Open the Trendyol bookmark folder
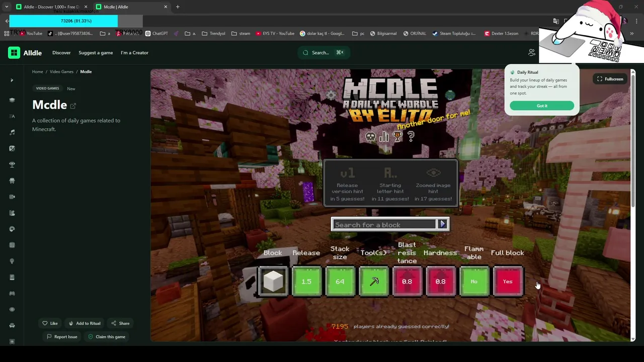Screen dimensions: 644x362 tap(213, 34)
